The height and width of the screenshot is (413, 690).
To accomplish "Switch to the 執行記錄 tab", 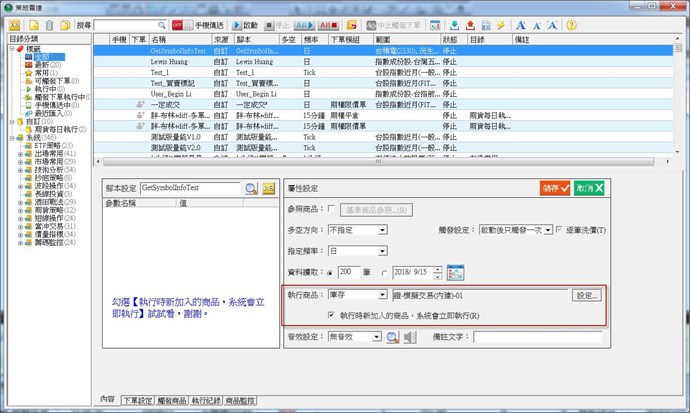I will point(207,400).
